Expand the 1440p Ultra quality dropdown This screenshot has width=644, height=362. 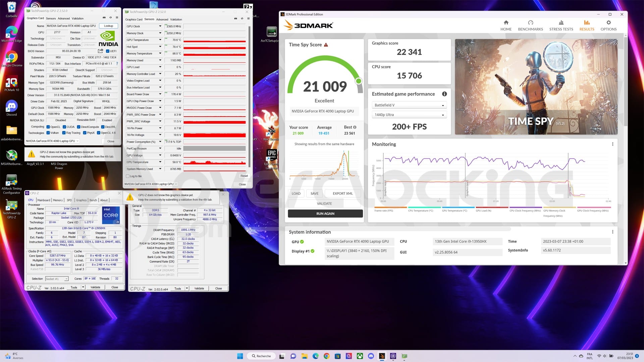(409, 115)
